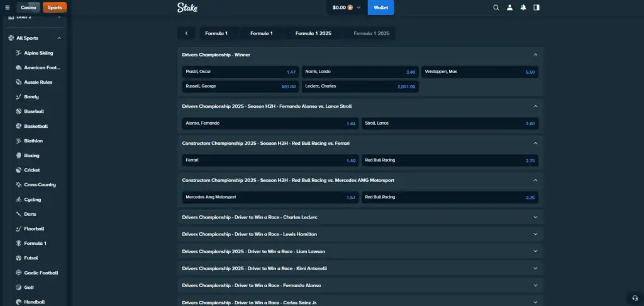Open the hamburger menu icon

(x=8, y=8)
